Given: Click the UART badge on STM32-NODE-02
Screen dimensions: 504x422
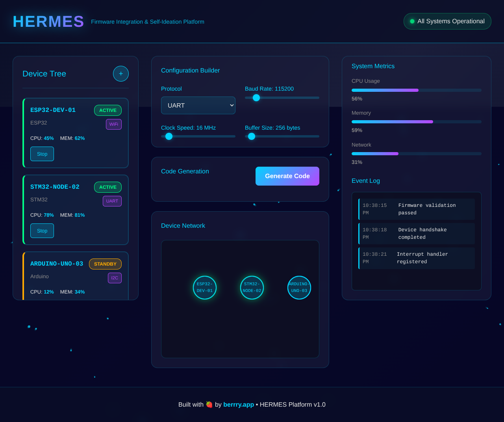Looking at the screenshot, I should click(112, 201).
